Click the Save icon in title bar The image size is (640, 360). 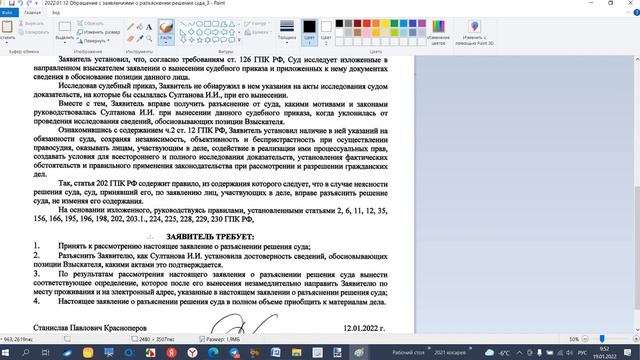click(11, 3)
